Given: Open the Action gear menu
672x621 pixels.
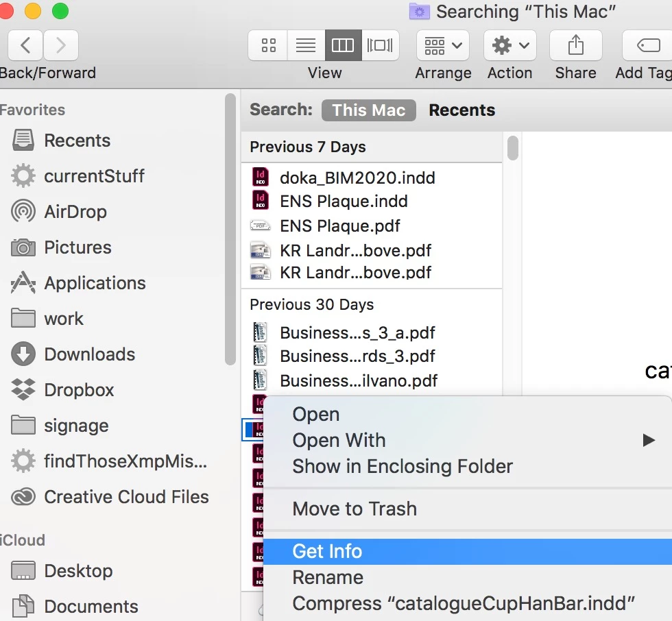Looking at the screenshot, I should tap(510, 45).
